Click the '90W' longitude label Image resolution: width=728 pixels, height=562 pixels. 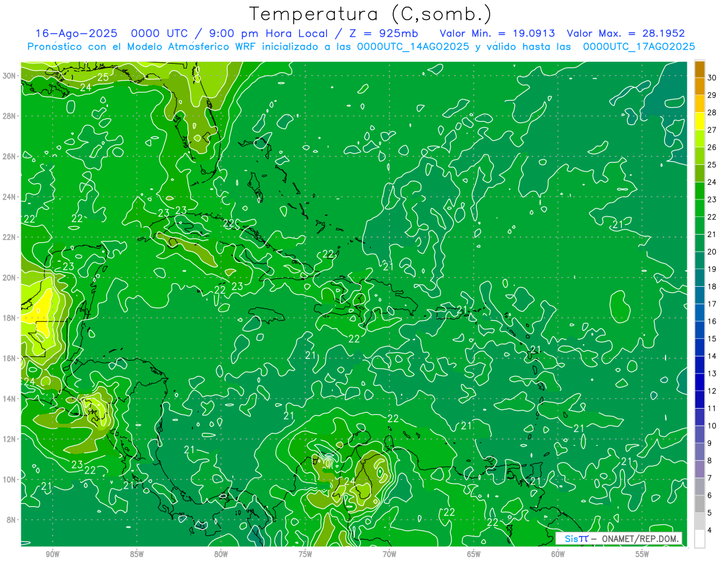tap(52, 554)
